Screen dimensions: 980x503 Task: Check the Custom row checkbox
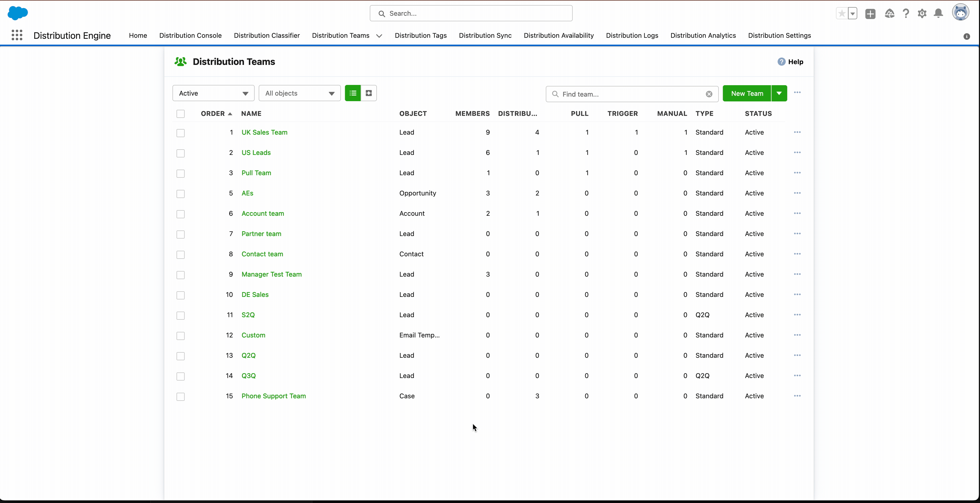(181, 336)
